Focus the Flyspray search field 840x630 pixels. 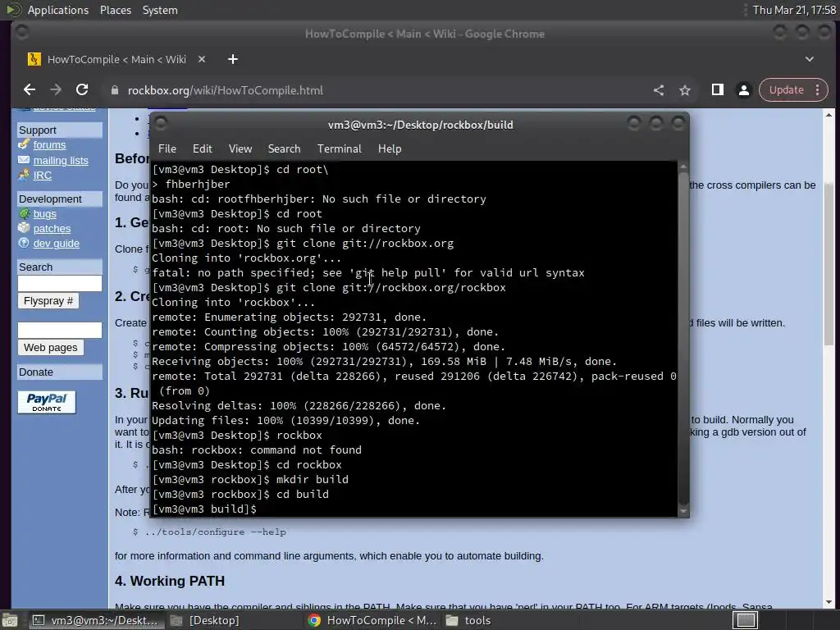(x=59, y=283)
